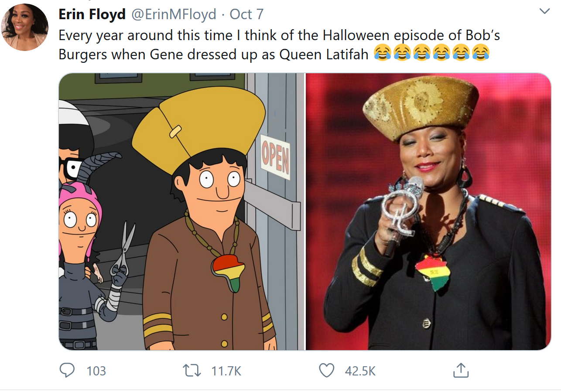Click the share upload arrow icon
The image size is (561, 392).
point(461,371)
